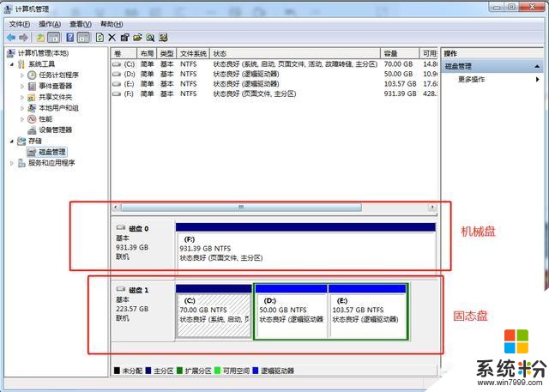Click the blue Help question mark icon
The image size is (549, 392).
coord(70,37)
